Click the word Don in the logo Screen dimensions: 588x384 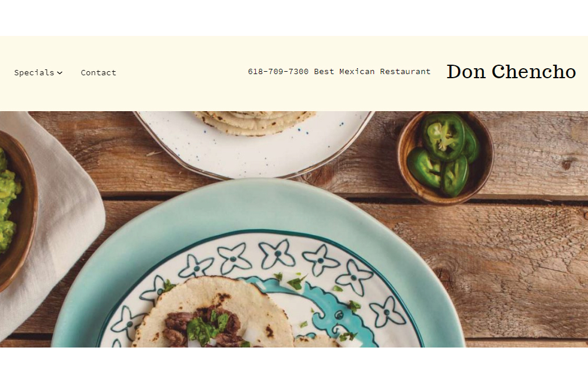(466, 72)
